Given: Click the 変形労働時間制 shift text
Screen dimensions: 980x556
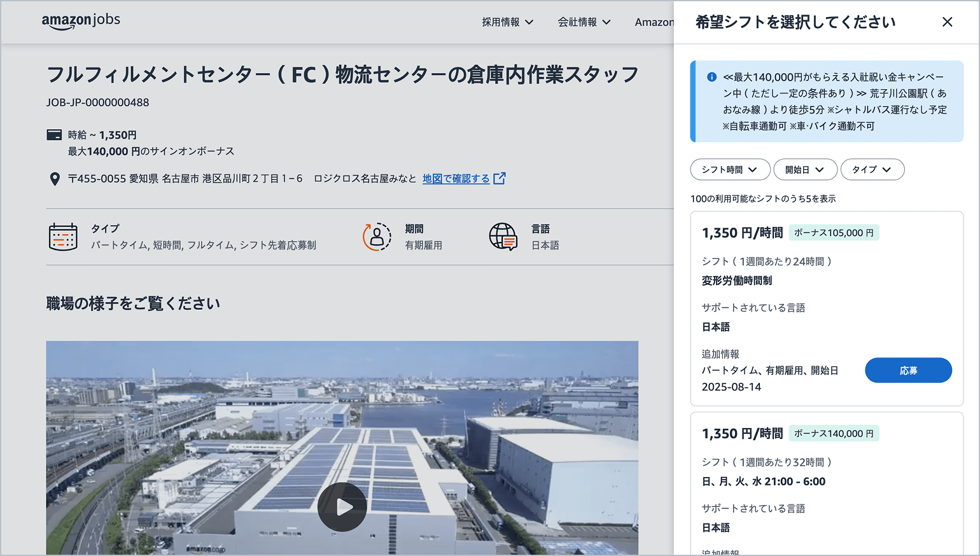Looking at the screenshot, I should [737, 281].
